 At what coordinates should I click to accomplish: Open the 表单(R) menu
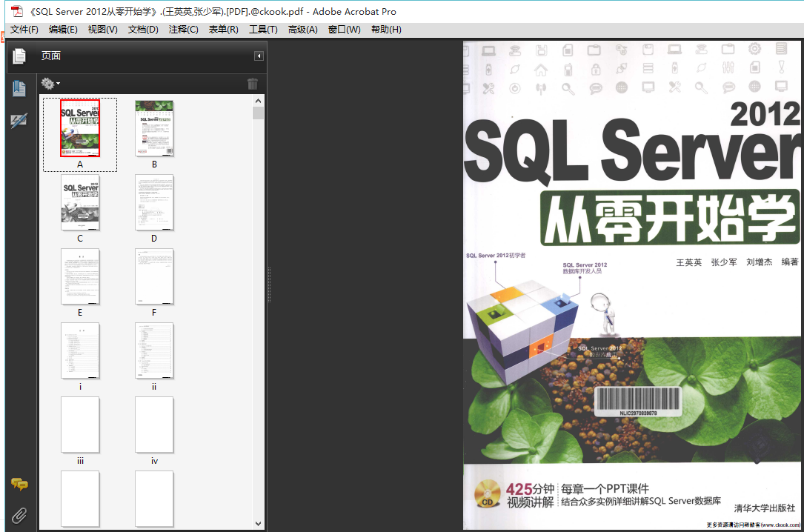224,30
